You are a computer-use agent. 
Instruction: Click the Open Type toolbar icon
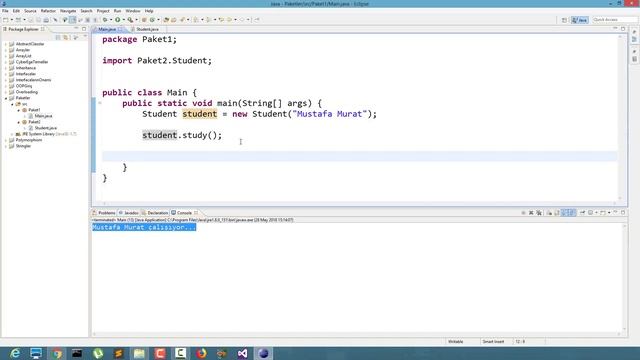pos(166,20)
